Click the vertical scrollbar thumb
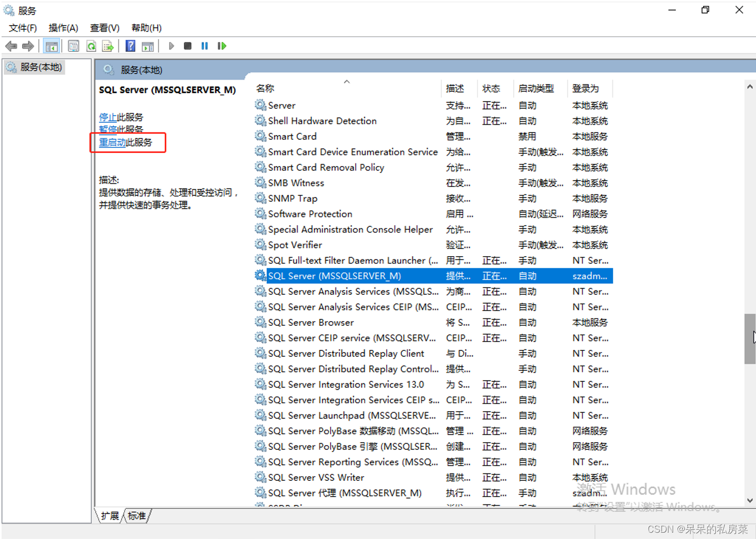This screenshot has width=756, height=539. [x=750, y=338]
